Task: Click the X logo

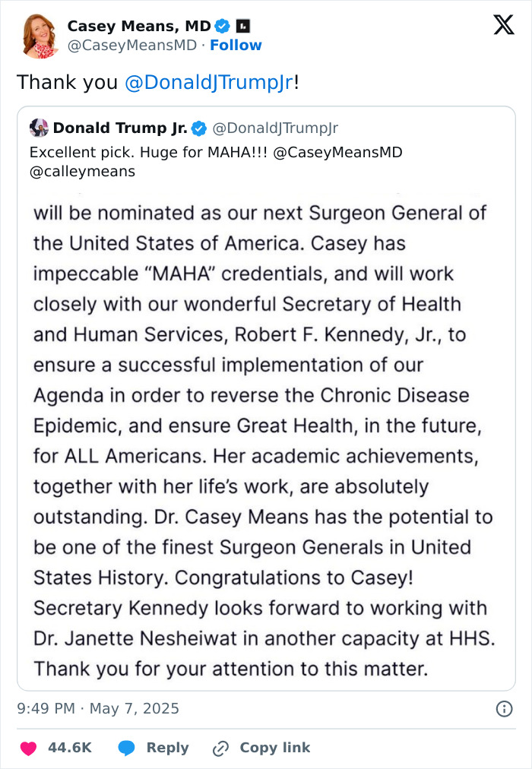Action: click(x=503, y=25)
